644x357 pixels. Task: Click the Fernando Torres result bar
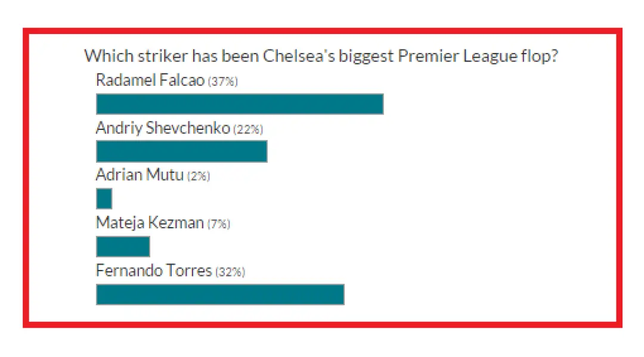pyautogui.click(x=220, y=294)
